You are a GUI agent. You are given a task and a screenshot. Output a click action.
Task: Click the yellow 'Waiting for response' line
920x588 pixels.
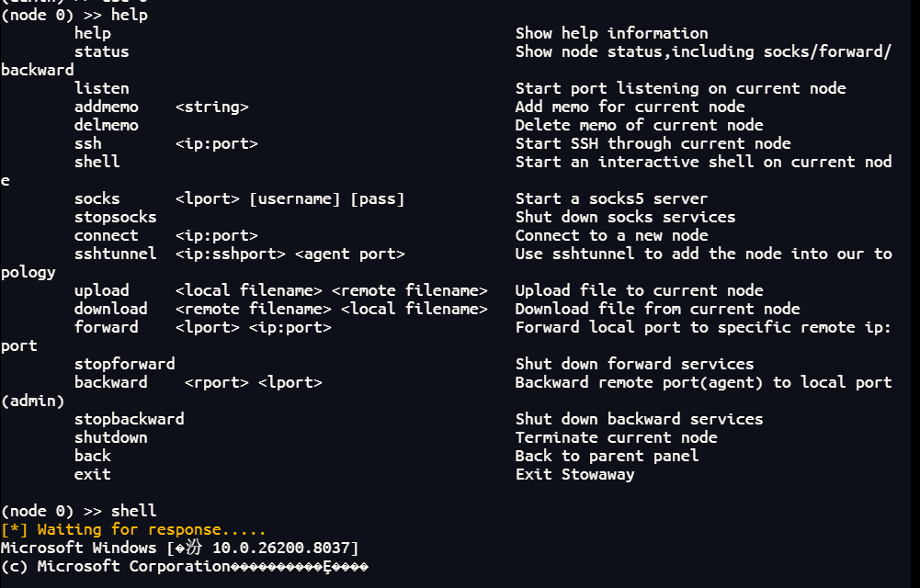(x=133, y=529)
